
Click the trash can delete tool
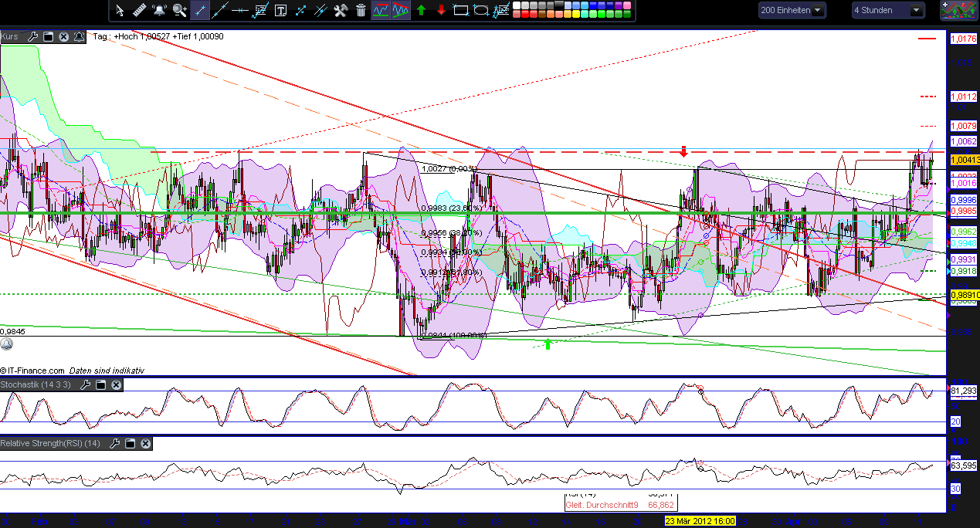click(361, 10)
